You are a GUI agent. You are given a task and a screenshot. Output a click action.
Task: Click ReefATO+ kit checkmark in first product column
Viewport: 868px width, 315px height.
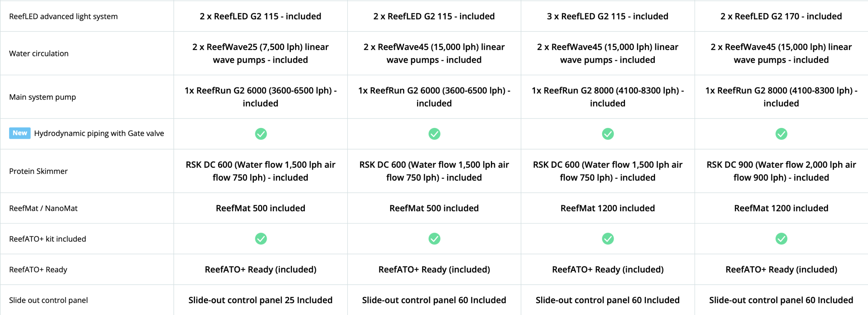point(261,239)
